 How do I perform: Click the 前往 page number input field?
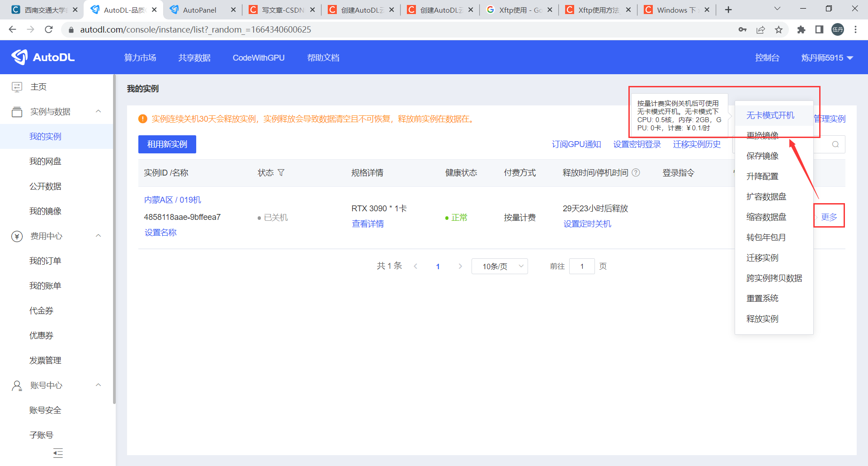(582, 266)
